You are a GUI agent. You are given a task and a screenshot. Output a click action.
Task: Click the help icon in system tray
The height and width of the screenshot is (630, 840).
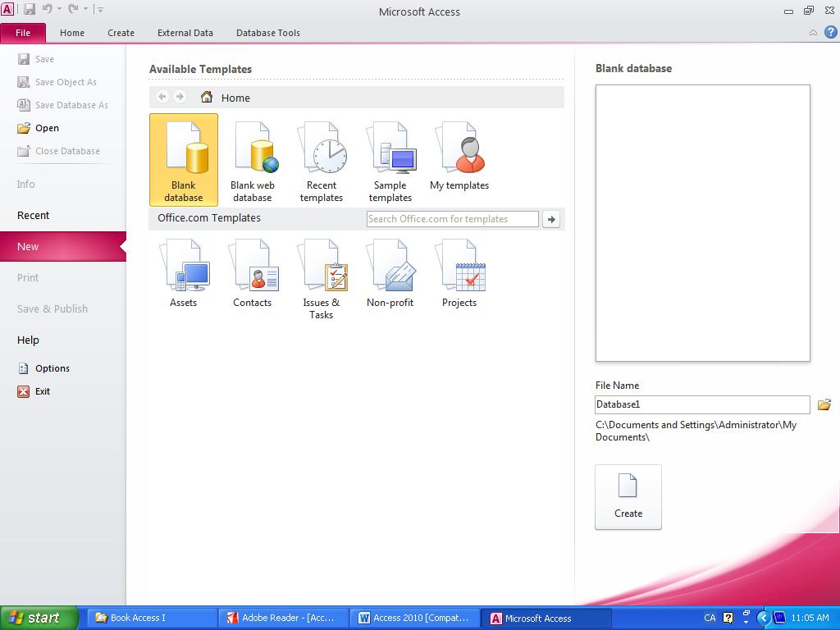(728, 619)
